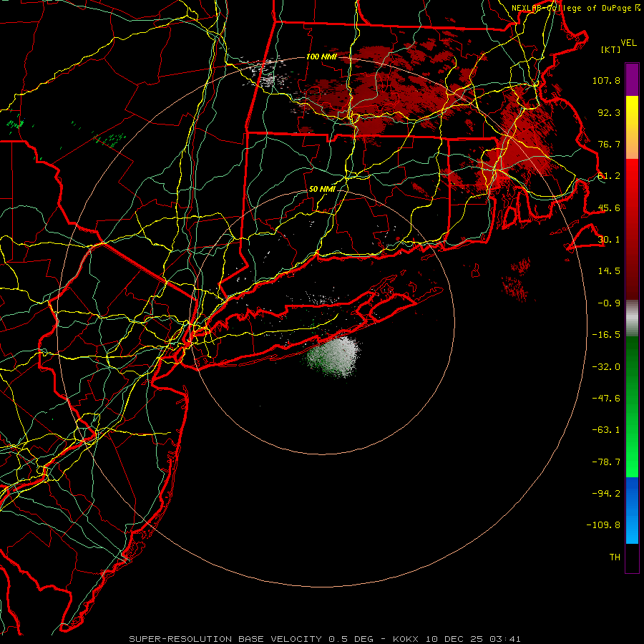Screen dimensions: 644x644
Task: Click the purple segment of the color bar
Action: pos(632,79)
